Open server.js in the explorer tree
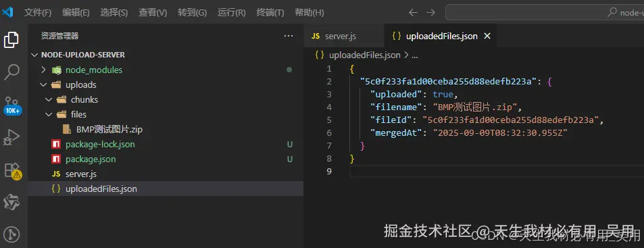Image resolution: width=644 pixels, height=248 pixels. (x=81, y=174)
